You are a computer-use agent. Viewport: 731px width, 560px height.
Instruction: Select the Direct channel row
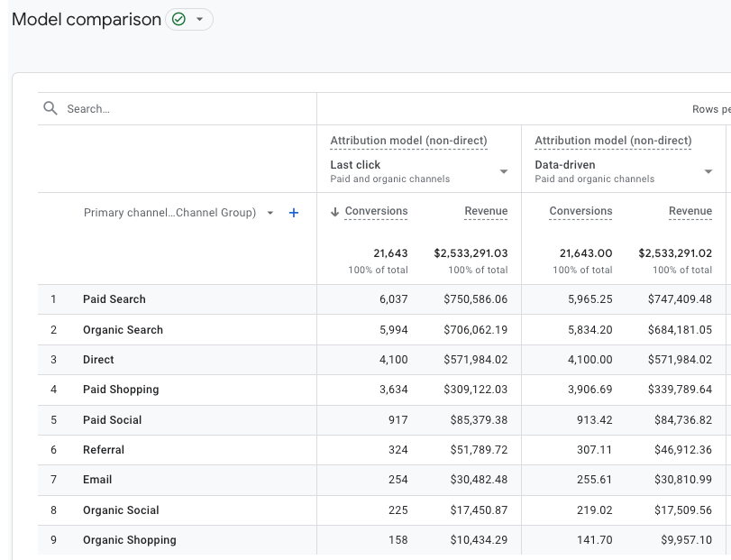point(384,360)
